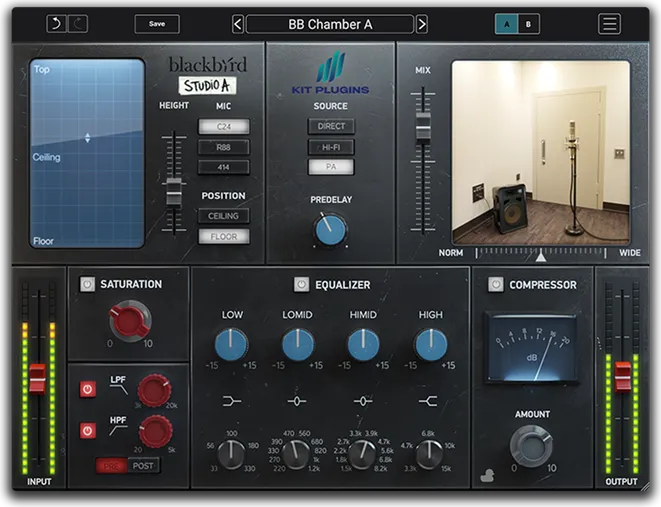Click the HIMID frequency selector knob
The width and height of the screenshot is (661, 507).
pos(362,454)
